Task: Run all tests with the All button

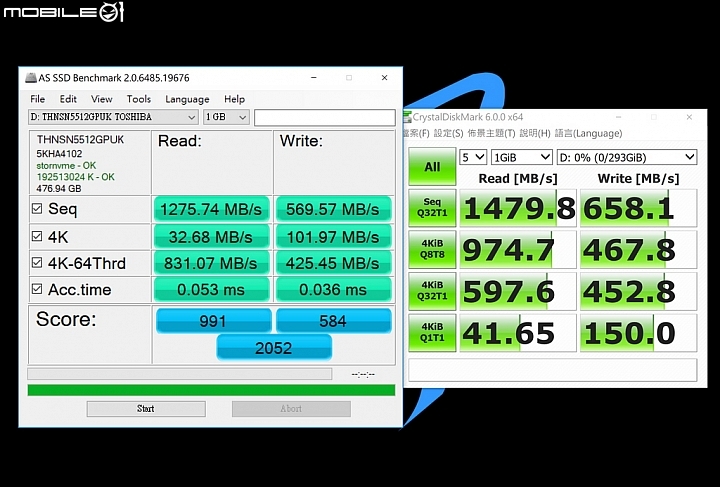Action: tap(432, 167)
